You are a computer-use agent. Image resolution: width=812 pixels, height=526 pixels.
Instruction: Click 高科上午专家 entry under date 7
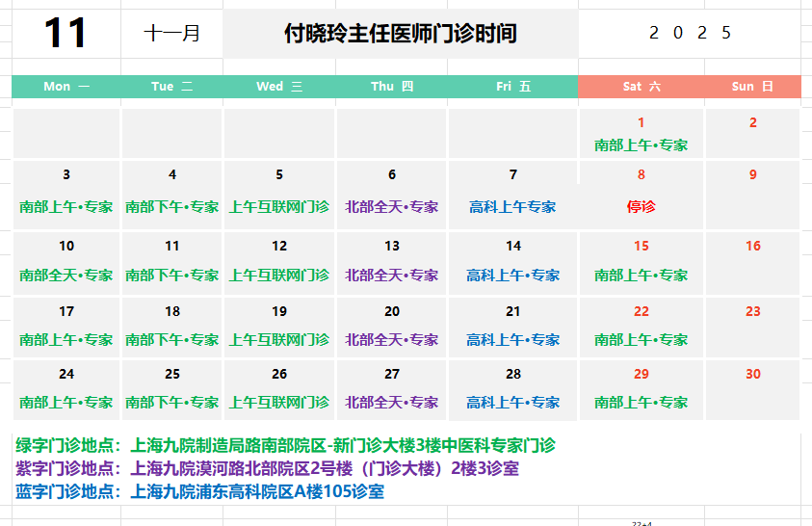pos(512,207)
